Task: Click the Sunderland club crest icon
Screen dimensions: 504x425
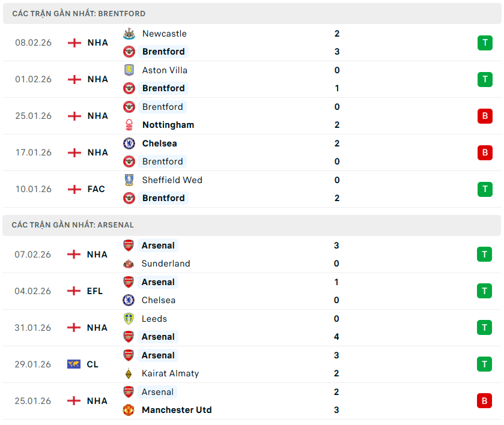Action: coord(128,264)
